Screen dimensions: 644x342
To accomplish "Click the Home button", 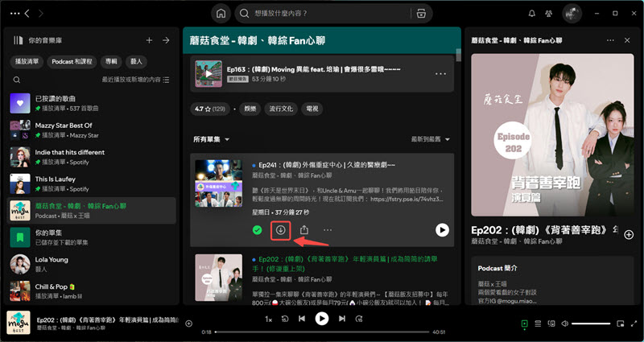I will point(221,14).
